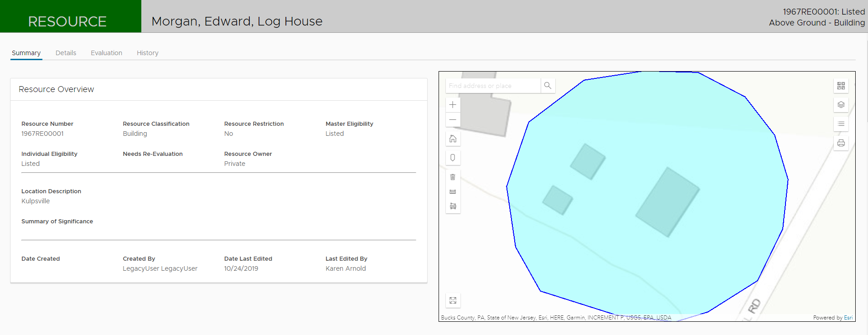Open the map layers list

pyautogui.click(x=841, y=105)
